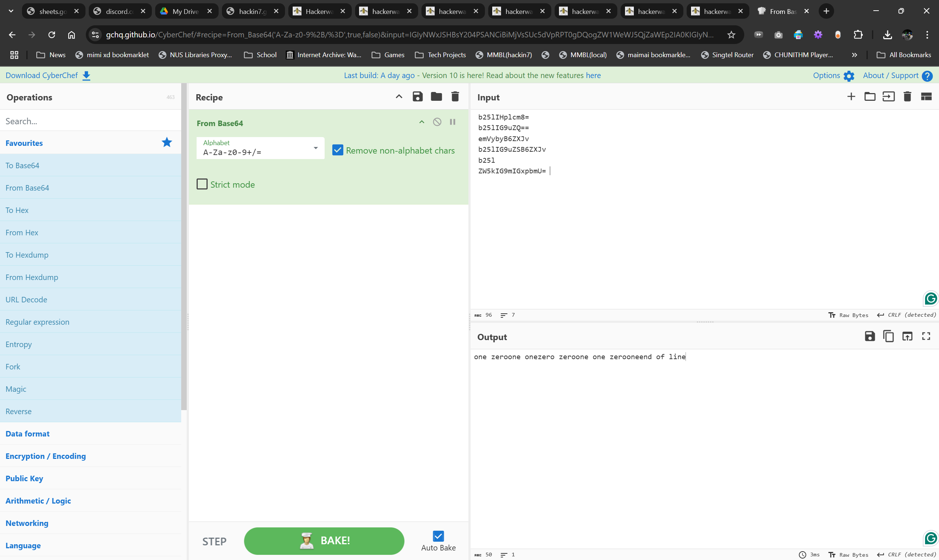Set a breakpoint on the From Base64 operation
This screenshot has height=560, width=939.
click(452, 122)
